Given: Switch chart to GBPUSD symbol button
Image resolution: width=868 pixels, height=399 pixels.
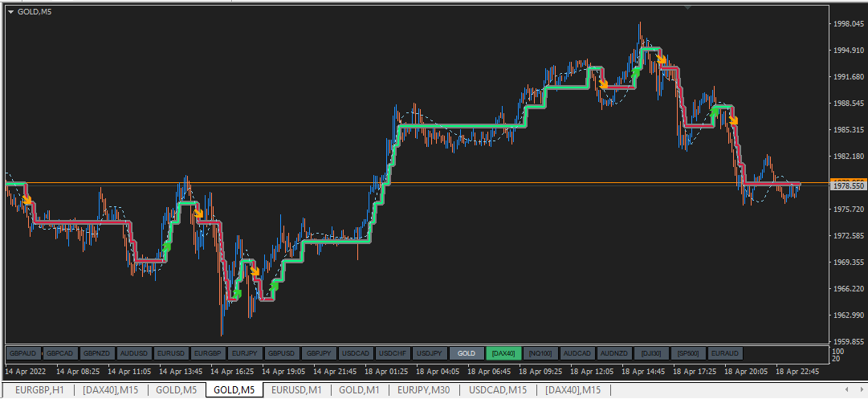Looking at the screenshot, I should click(282, 353).
